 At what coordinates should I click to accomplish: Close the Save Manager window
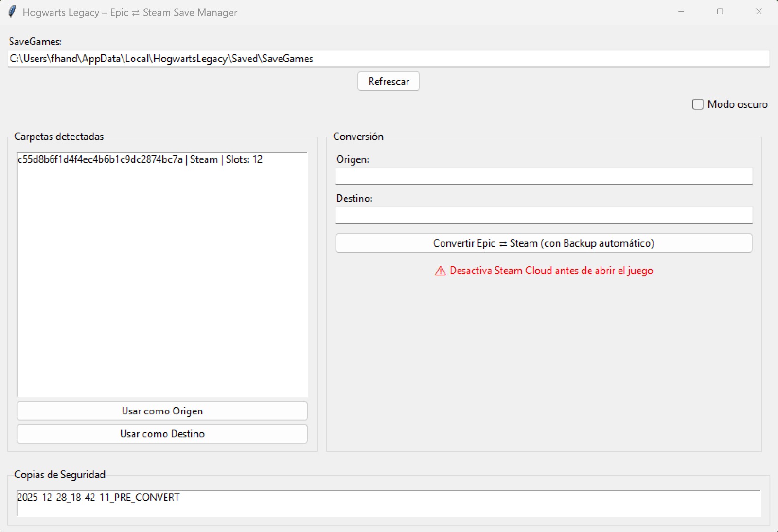coord(759,12)
